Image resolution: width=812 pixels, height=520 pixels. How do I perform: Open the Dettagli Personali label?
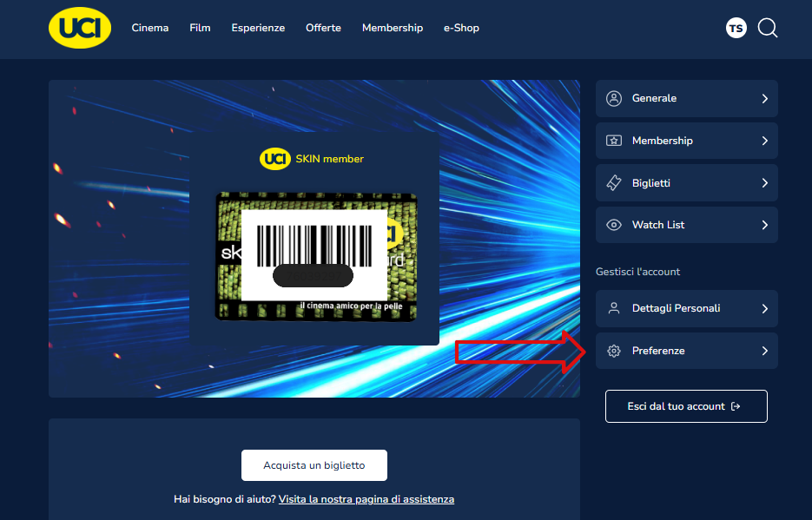[x=676, y=308]
